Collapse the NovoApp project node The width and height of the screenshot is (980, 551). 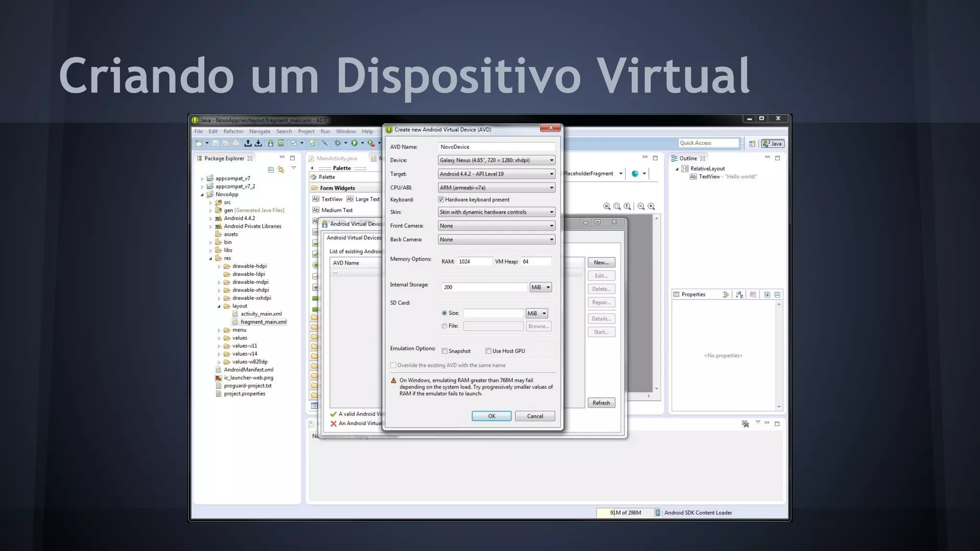tap(202, 195)
